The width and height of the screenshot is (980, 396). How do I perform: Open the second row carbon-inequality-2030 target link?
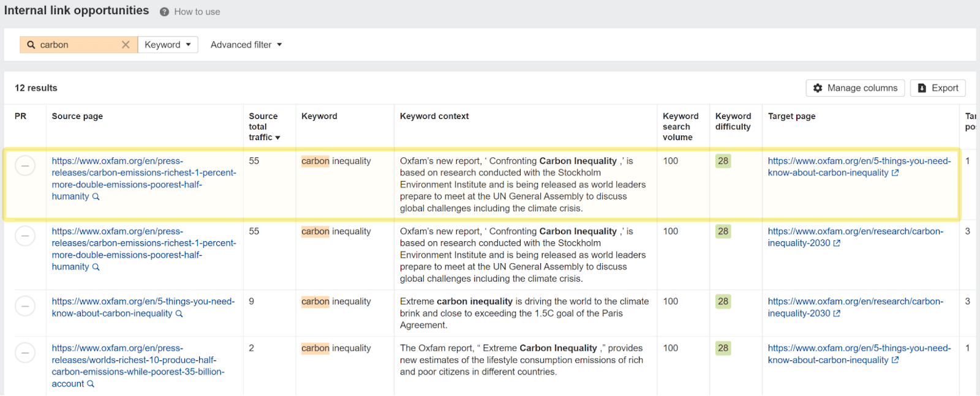click(x=855, y=237)
